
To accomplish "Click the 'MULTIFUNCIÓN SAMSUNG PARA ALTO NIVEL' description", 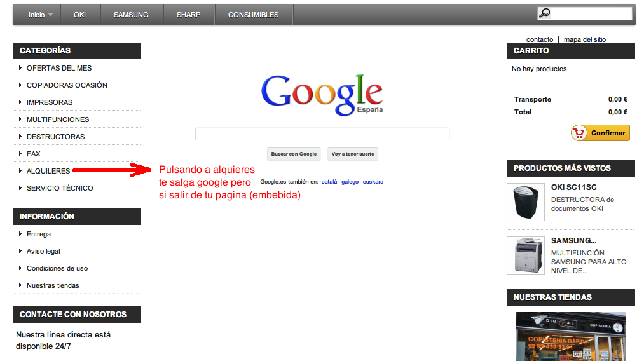I will pos(589,262).
